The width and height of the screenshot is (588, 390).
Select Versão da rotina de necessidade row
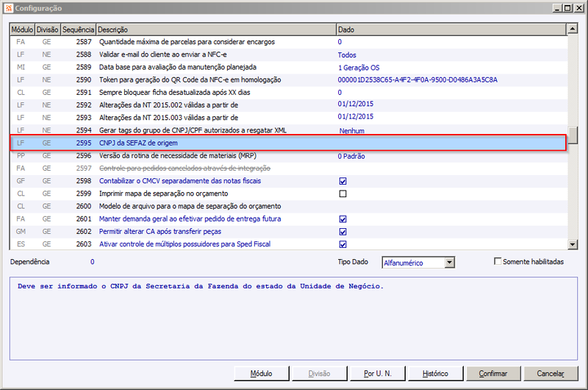[288, 156]
